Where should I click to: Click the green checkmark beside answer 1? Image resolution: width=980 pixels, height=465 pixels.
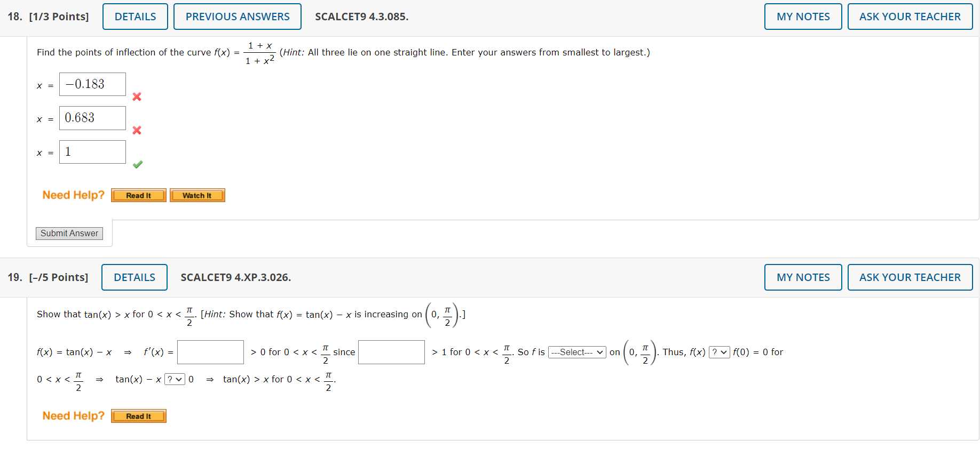pyautogui.click(x=137, y=164)
